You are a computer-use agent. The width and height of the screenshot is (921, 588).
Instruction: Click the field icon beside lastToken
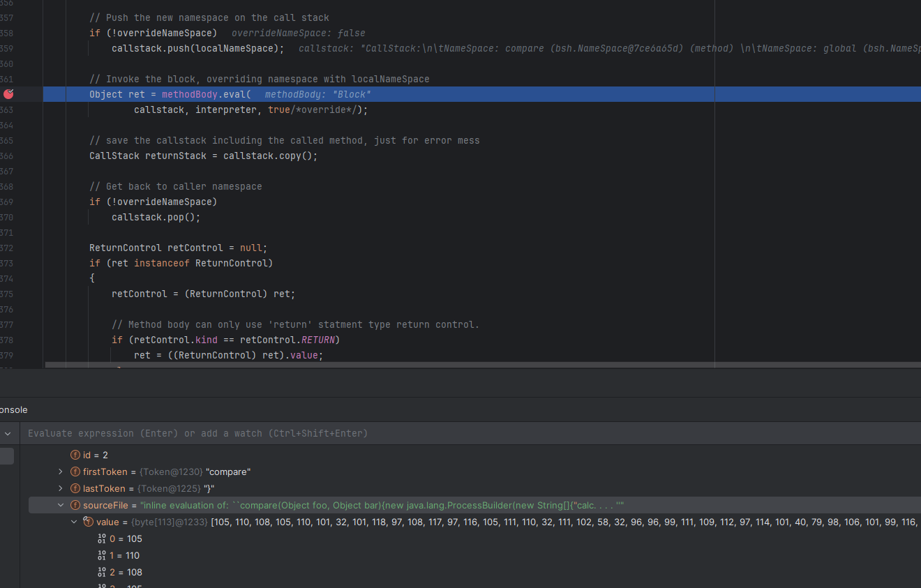(75, 489)
